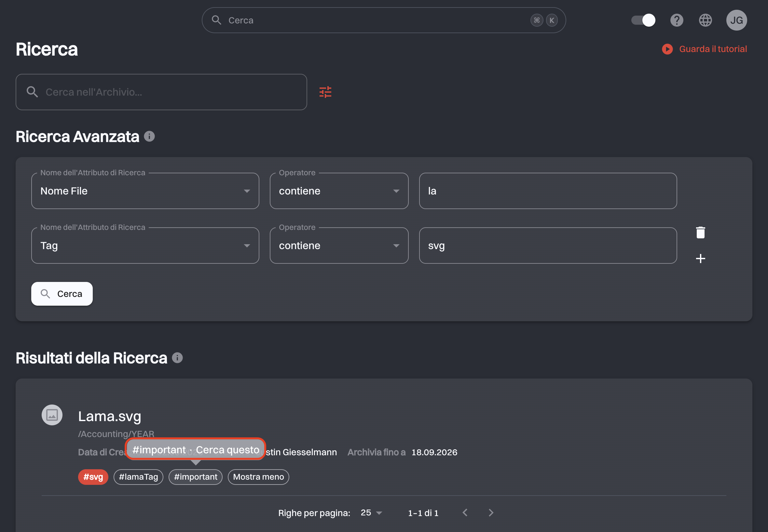Open the operator dropdown in Tag row

(339, 246)
